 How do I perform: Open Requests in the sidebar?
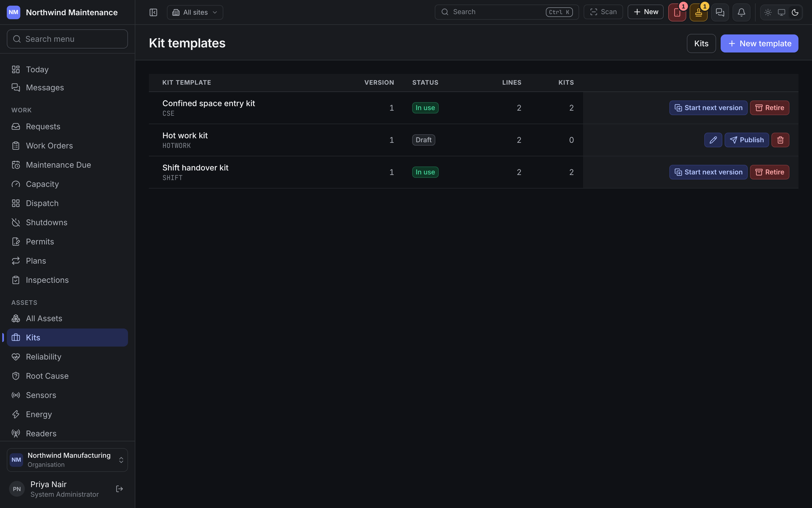[x=67, y=127]
